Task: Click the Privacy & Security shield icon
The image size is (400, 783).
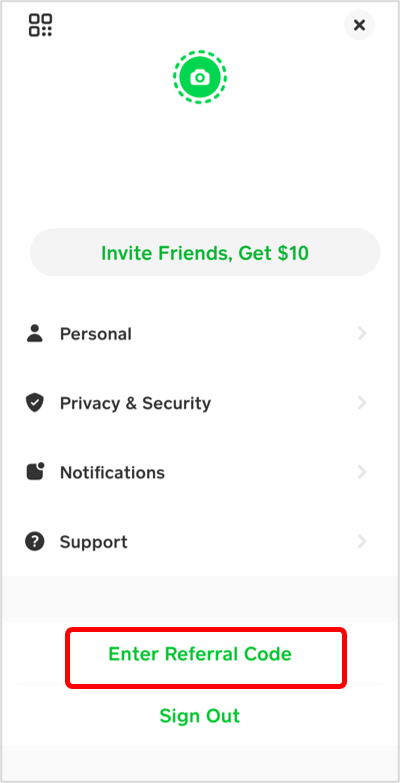Action: [35, 402]
